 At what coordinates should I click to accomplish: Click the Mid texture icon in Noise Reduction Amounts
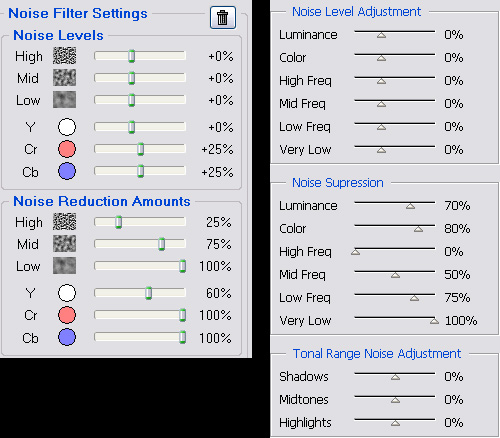point(64,244)
